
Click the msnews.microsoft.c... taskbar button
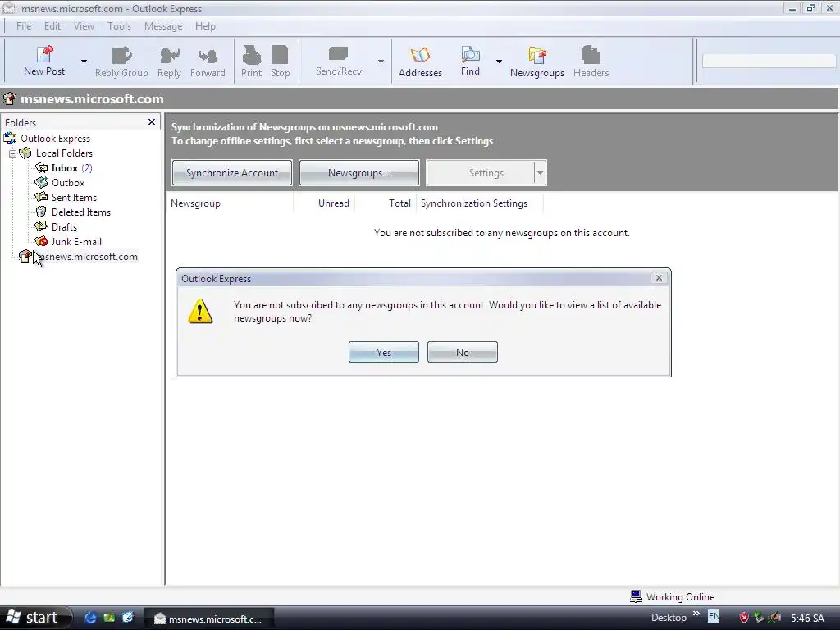click(209, 619)
